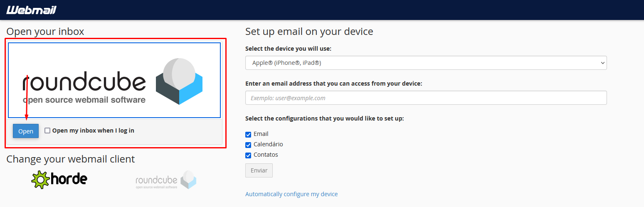This screenshot has width=644, height=207.
Task: Click the Contatos label text
Action: tap(266, 155)
